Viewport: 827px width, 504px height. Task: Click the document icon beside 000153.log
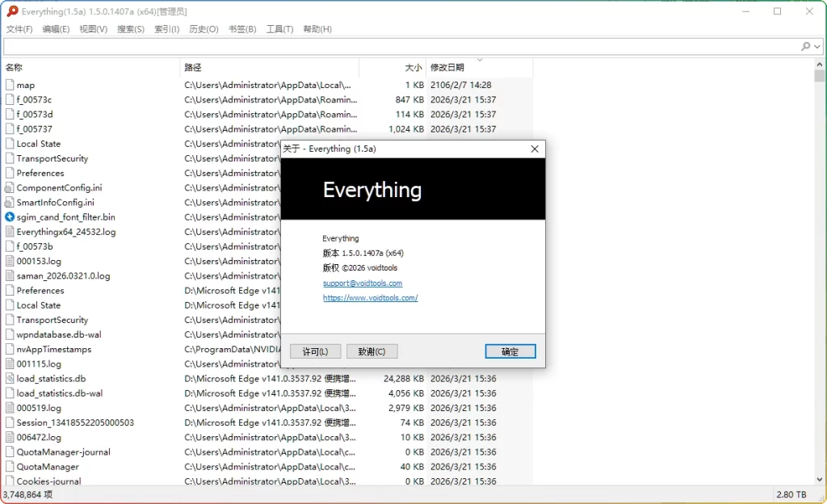point(8,261)
